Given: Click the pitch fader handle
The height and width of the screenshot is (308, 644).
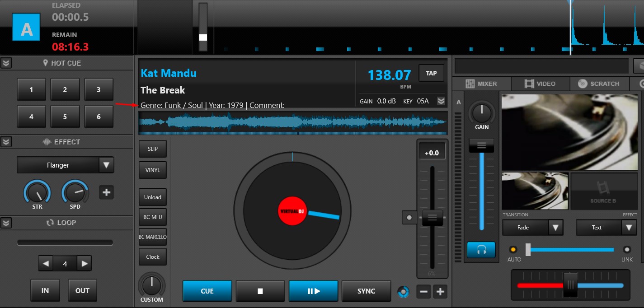Looking at the screenshot, I should pos(432,218).
